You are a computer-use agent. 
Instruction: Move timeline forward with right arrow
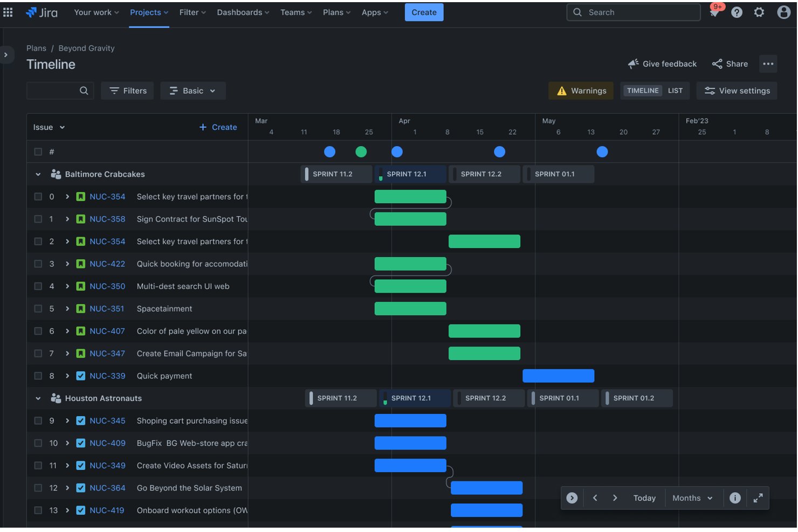615,498
